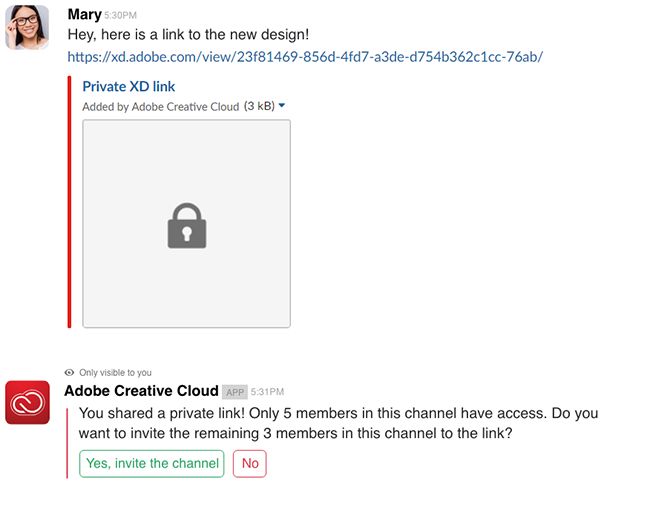The image size is (650, 525).
Task: Click the 5:31PM message timestamp
Action: (x=268, y=392)
